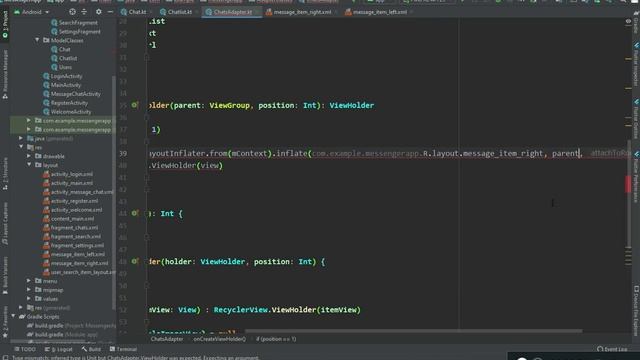
Task: Click the onCreateViewHolder() breadcrumb
Action: click(220, 339)
